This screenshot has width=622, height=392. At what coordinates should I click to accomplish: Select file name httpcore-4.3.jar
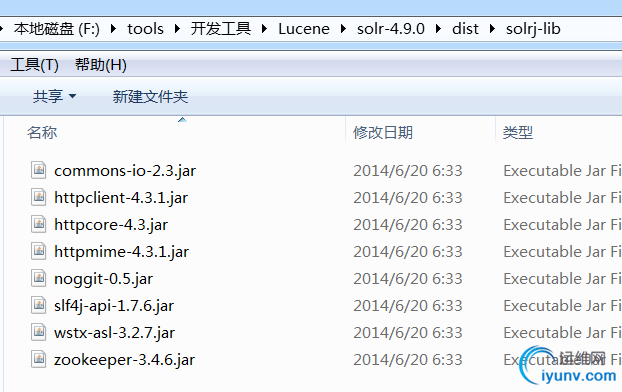point(111,225)
